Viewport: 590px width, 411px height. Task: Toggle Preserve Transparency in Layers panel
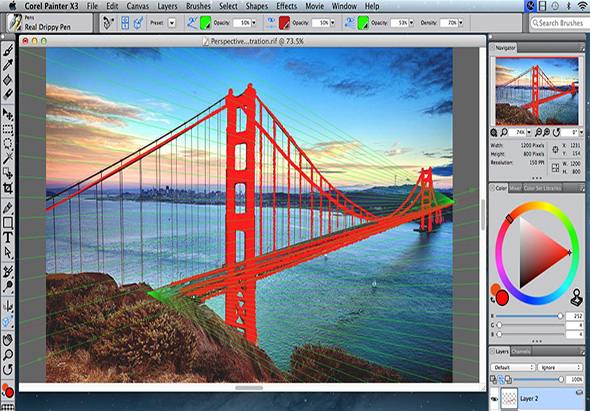(x=501, y=380)
